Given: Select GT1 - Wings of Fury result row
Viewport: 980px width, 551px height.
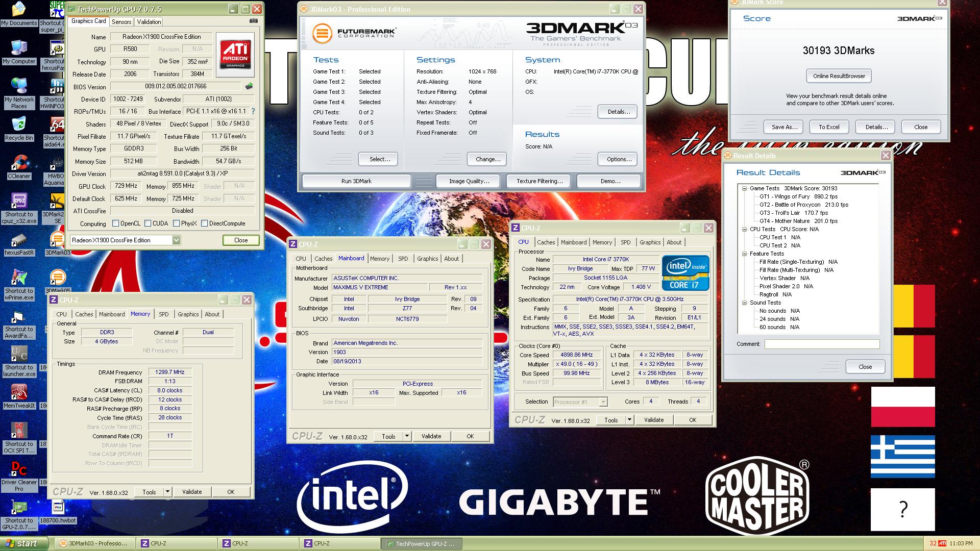Looking at the screenshot, I should pos(798,196).
